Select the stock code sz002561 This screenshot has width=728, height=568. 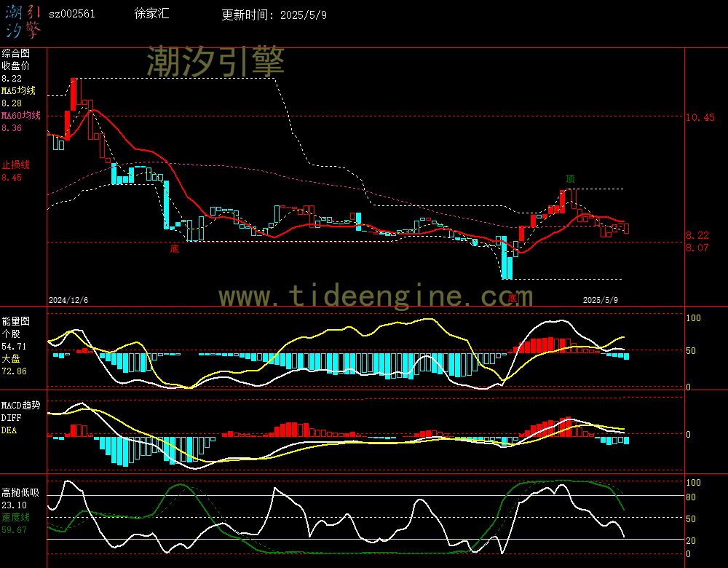tap(72, 14)
